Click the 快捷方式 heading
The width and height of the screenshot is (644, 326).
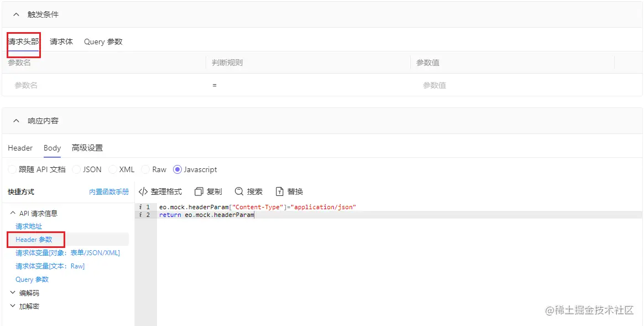tap(21, 192)
